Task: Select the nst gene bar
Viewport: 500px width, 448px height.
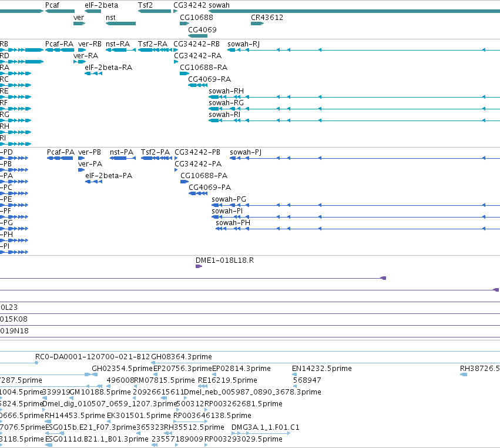Action: click(x=120, y=24)
